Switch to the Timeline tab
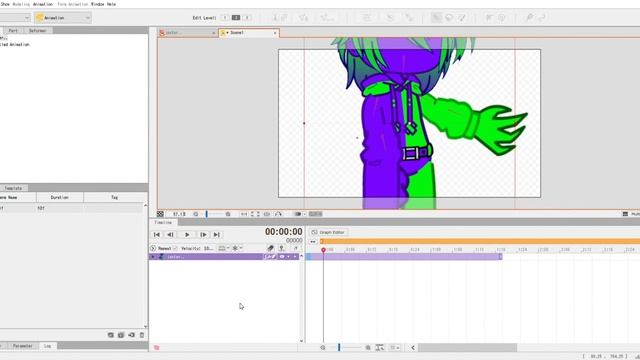Viewport: 640px width, 360px height. pyautogui.click(x=163, y=222)
